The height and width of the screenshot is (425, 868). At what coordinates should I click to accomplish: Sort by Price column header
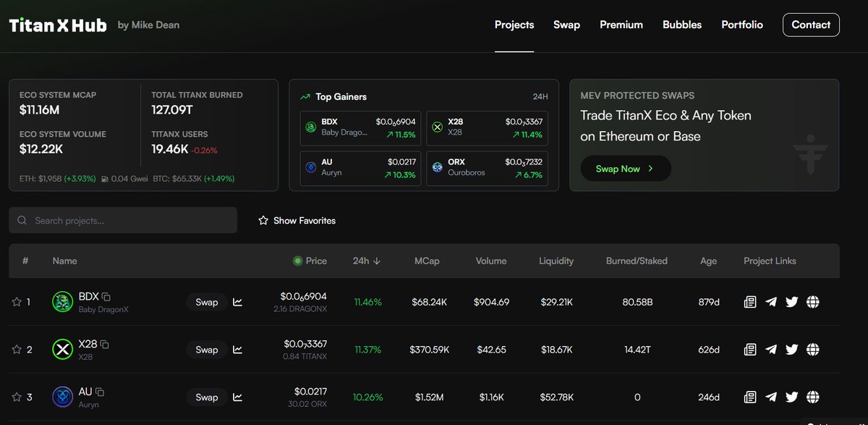316,261
